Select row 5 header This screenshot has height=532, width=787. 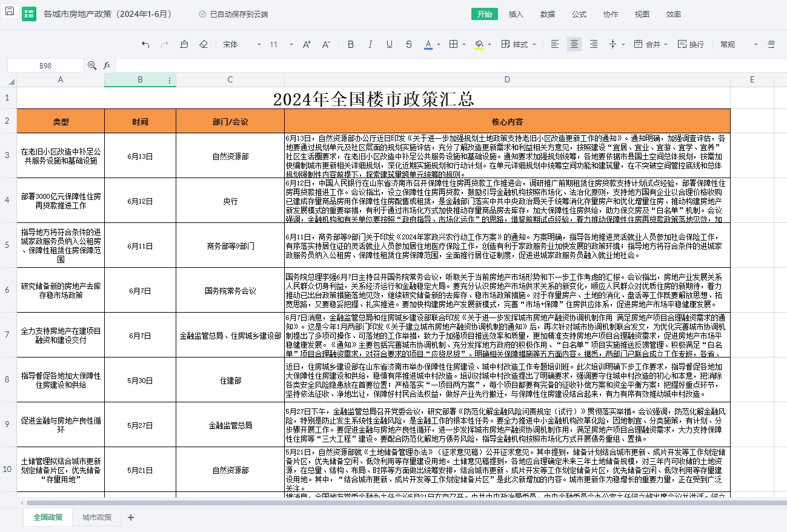pyautogui.click(x=8, y=245)
